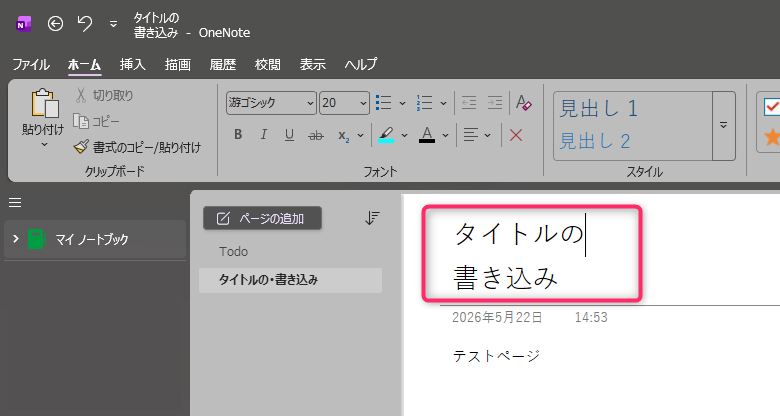This screenshot has height=416, width=780.
Task: Open the ファイル menu
Action: (x=31, y=64)
